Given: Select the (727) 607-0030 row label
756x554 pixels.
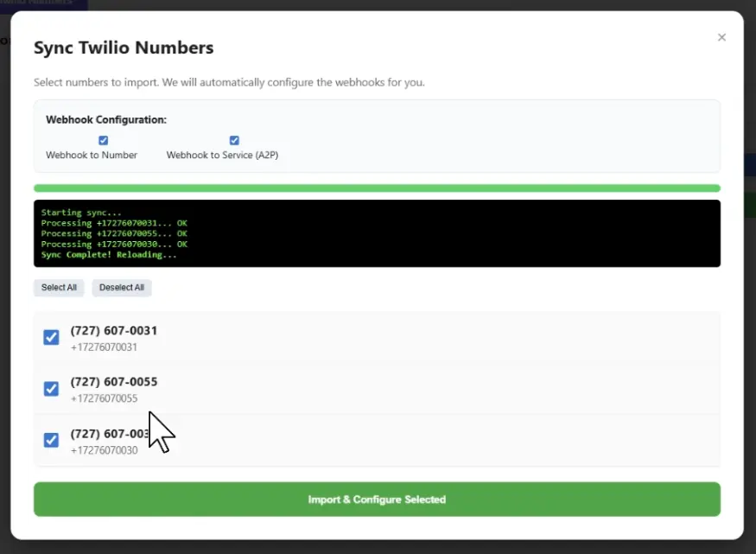Looking at the screenshot, I should coord(113,433).
